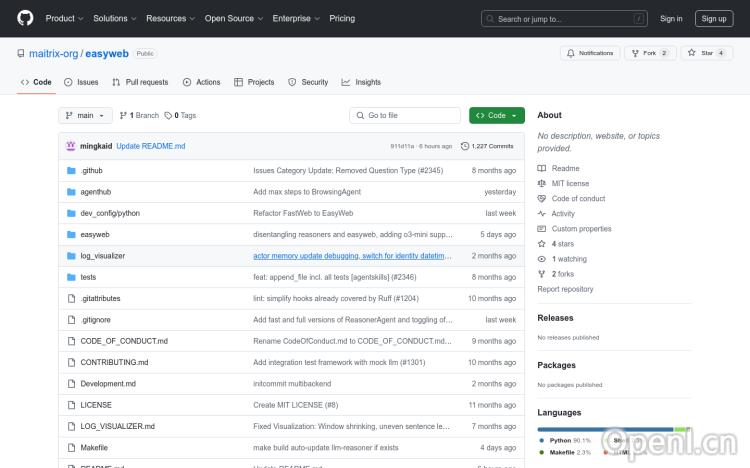750x468 pixels.
Task: Expand the Product menu in header
Action: point(64,18)
